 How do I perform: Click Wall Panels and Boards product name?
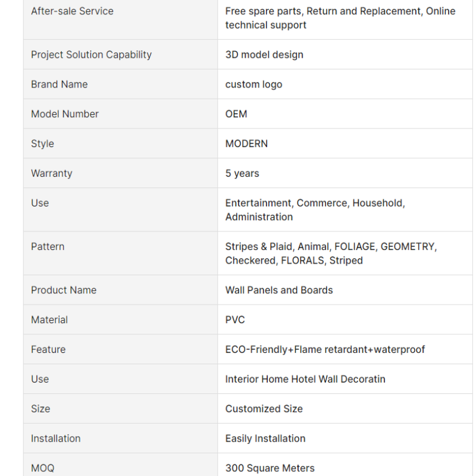[x=279, y=290]
